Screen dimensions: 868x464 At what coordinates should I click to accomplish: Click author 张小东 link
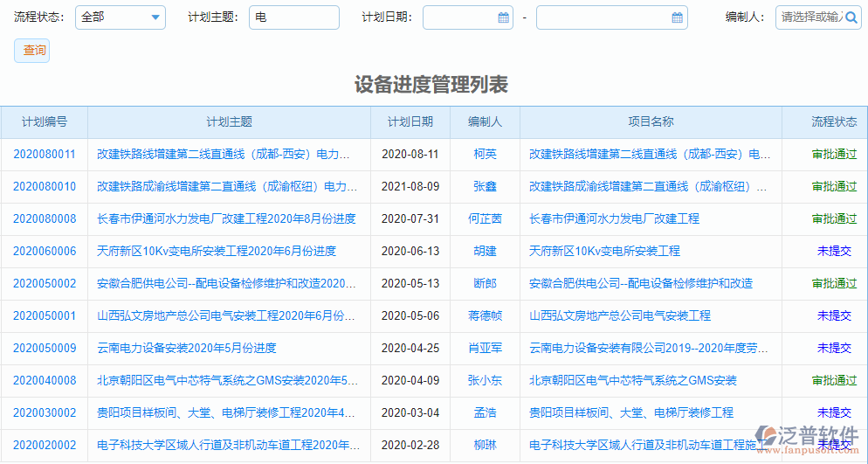tap(485, 380)
